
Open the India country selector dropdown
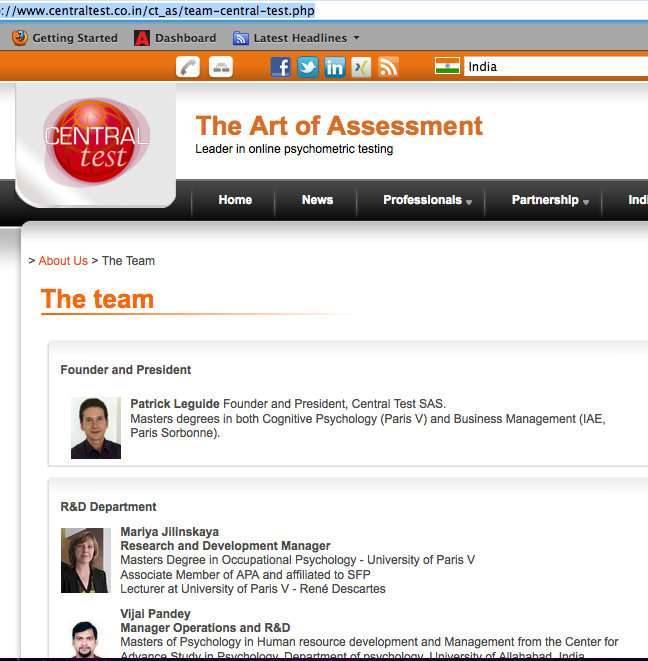[x=556, y=67]
